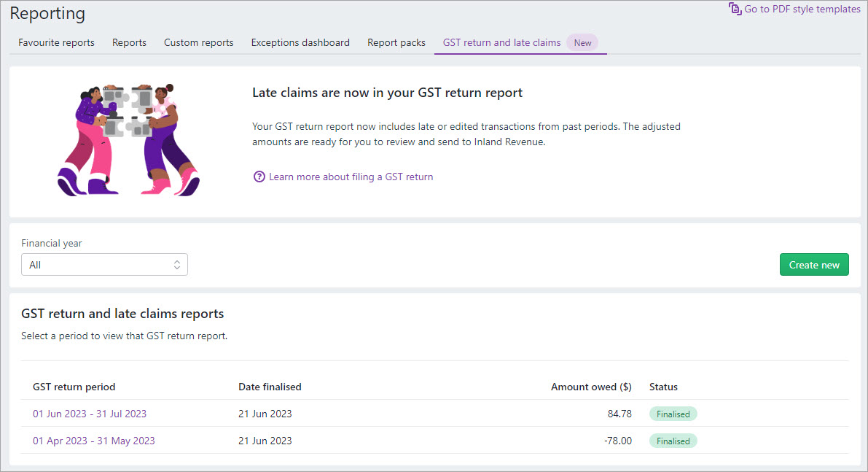
Task: Open the Reports tab
Action: pos(129,42)
